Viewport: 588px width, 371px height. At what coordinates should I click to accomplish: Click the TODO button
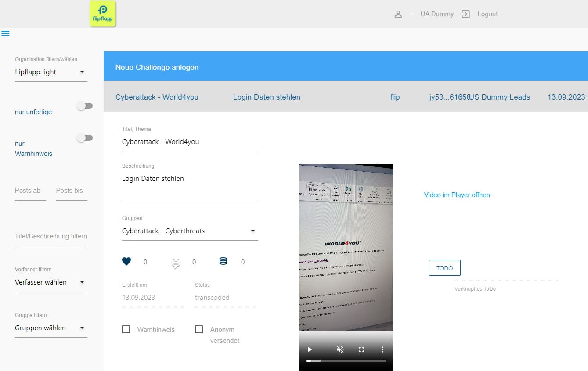[x=444, y=268]
